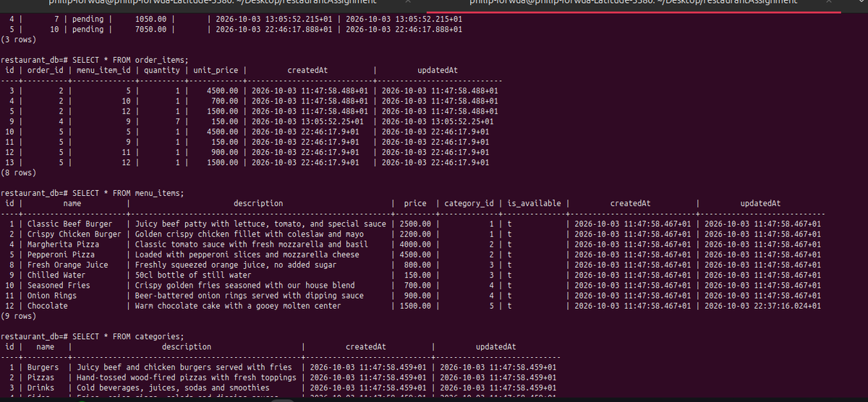
Task: Click the 'Chilled Water' name cell
Action: (x=56, y=275)
